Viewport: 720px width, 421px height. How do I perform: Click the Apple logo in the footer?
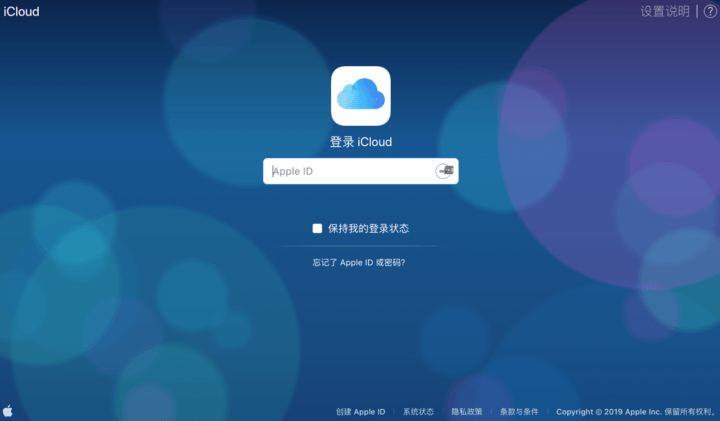coord(8,410)
